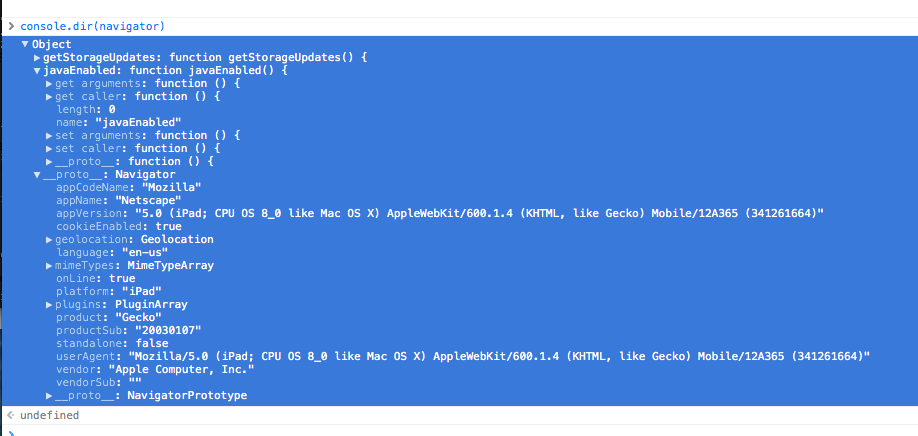Expand the plugins PluginArray property
918x436 pixels.
tap(49, 304)
